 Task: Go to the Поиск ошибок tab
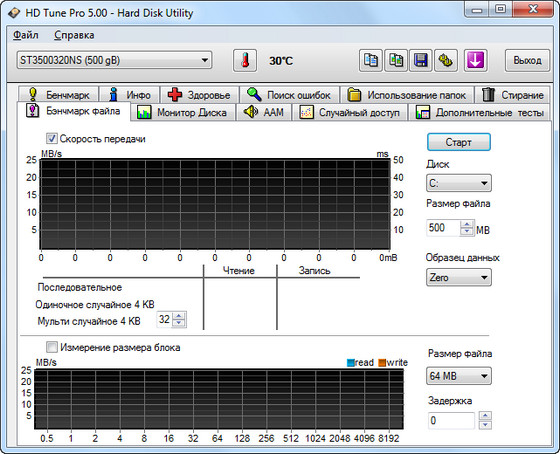pyautogui.click(x=289, y=95)
